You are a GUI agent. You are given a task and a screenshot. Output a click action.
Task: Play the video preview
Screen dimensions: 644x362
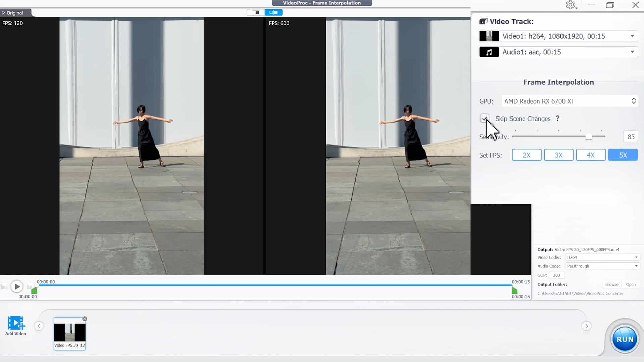coord(17,286)
